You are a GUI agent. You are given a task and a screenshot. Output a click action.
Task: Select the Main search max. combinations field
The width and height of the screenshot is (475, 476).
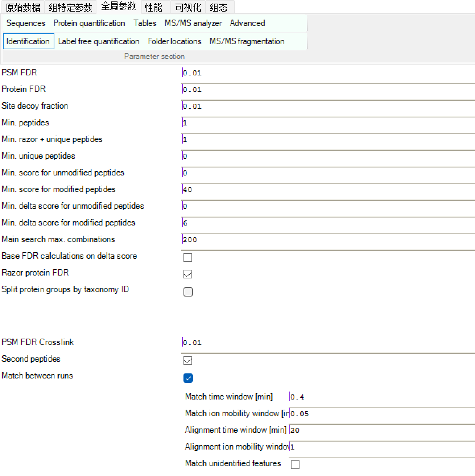click(x=328, y=240)
